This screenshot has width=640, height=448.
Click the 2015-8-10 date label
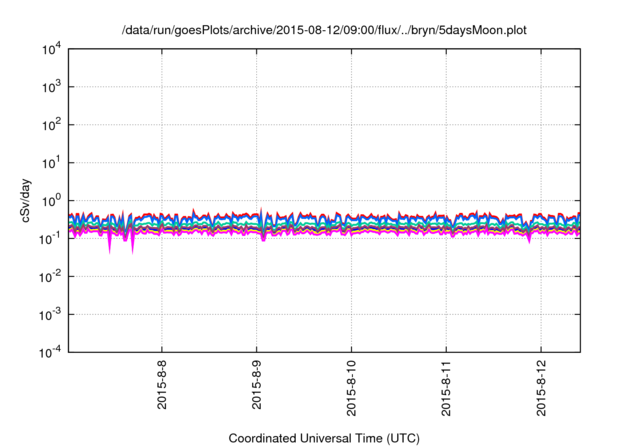351,388
